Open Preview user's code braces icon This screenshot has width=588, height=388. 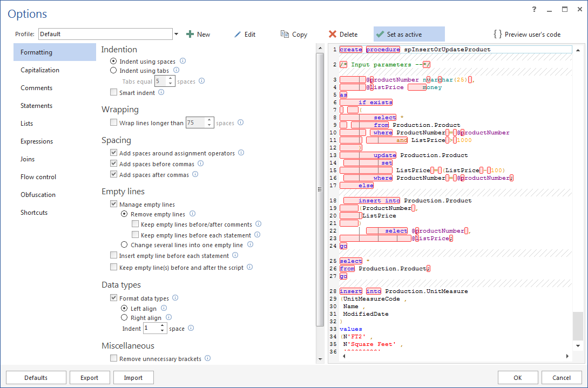498,35
